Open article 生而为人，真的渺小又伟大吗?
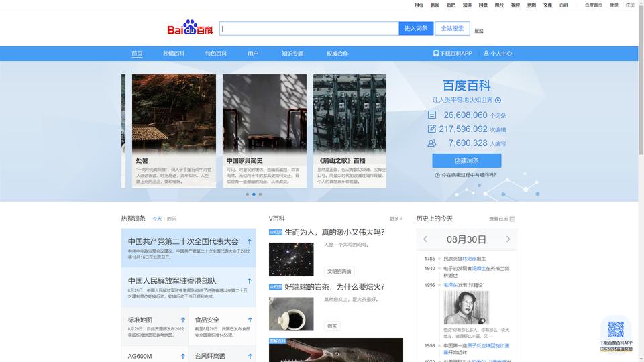 point(335,233)
